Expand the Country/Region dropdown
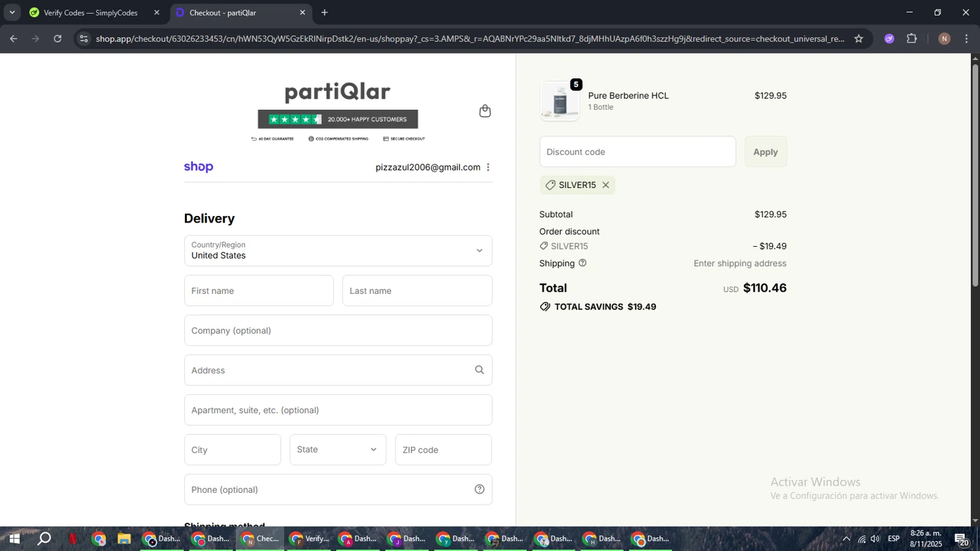Viewport: 980px width, 551px height. 338,251
